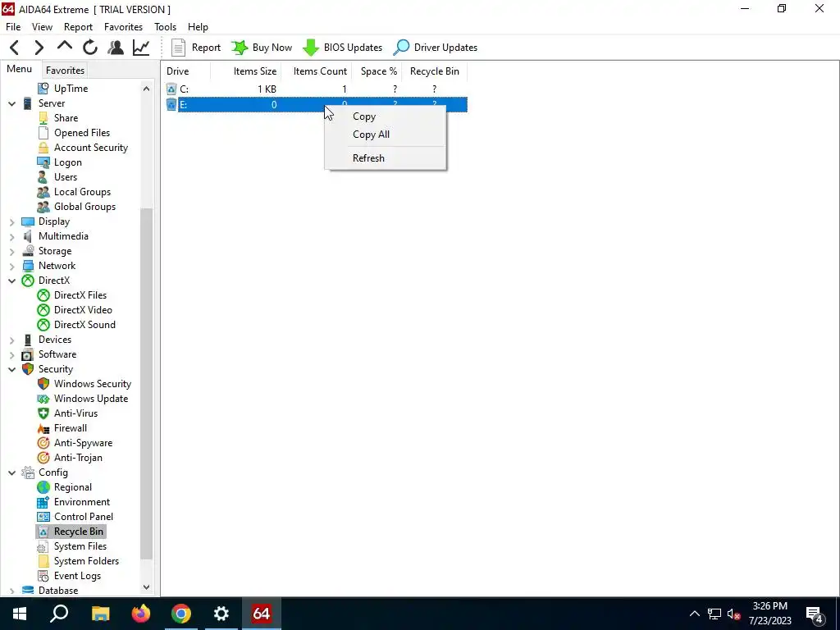Screen dimensions: 840x630
Task: Open the File menu
Action: (13, 27)
